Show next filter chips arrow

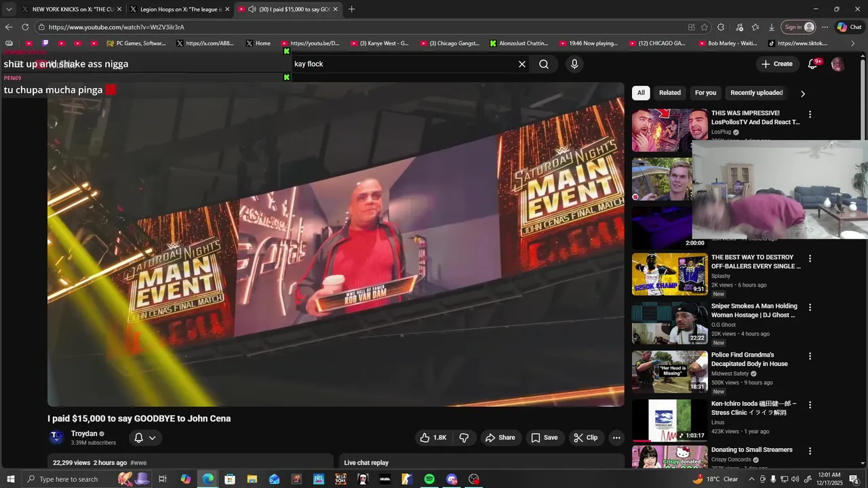coord(803,94)
